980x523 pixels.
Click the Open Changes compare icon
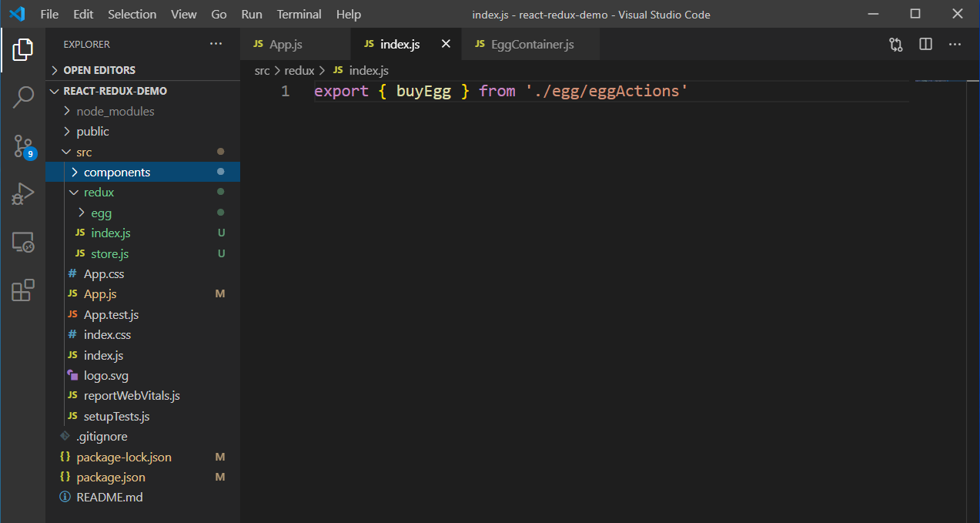[x=896, y=45]
